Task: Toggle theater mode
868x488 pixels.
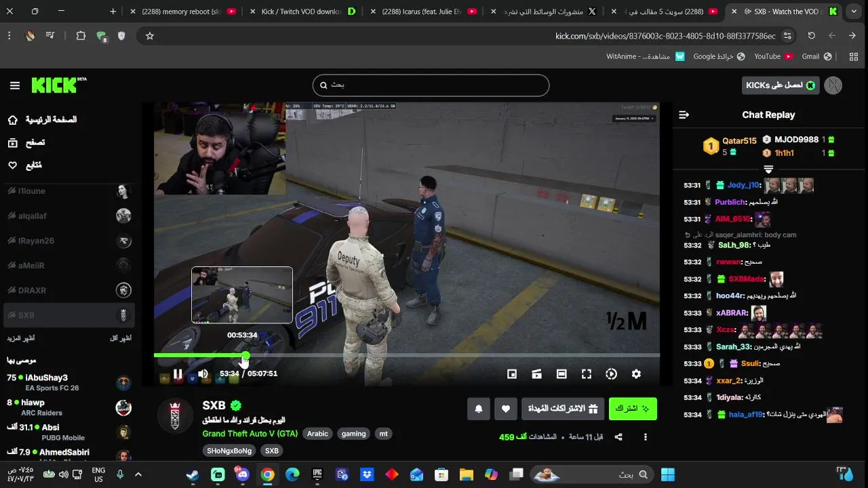Action: point(561,374)
